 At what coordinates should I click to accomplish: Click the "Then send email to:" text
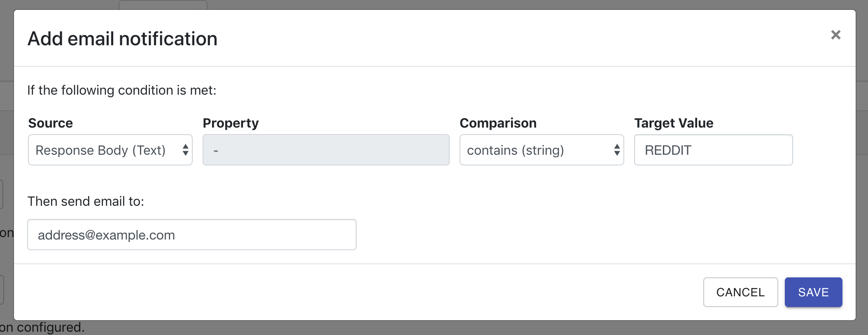pyautogui.click(x=86, y=201)
